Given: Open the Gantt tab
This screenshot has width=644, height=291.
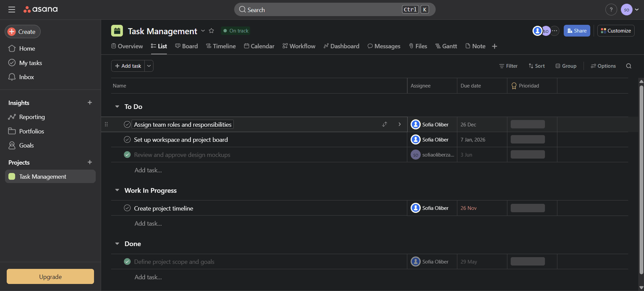Looking at the screenshot, I should 446,46.
